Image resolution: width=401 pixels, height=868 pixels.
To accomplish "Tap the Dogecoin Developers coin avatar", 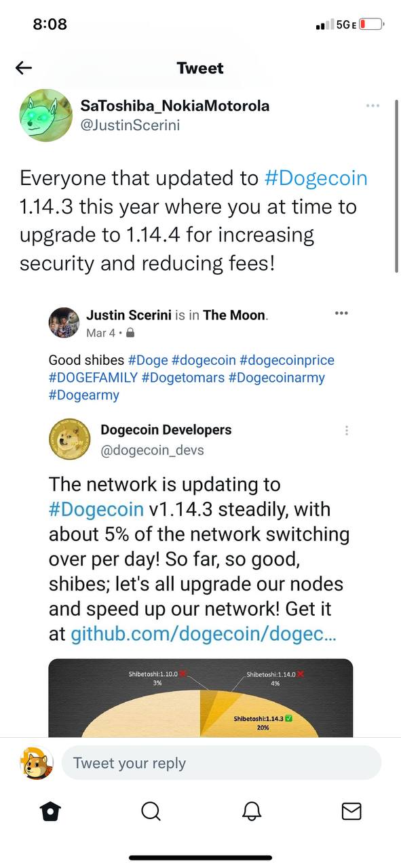I will [70, 440].
